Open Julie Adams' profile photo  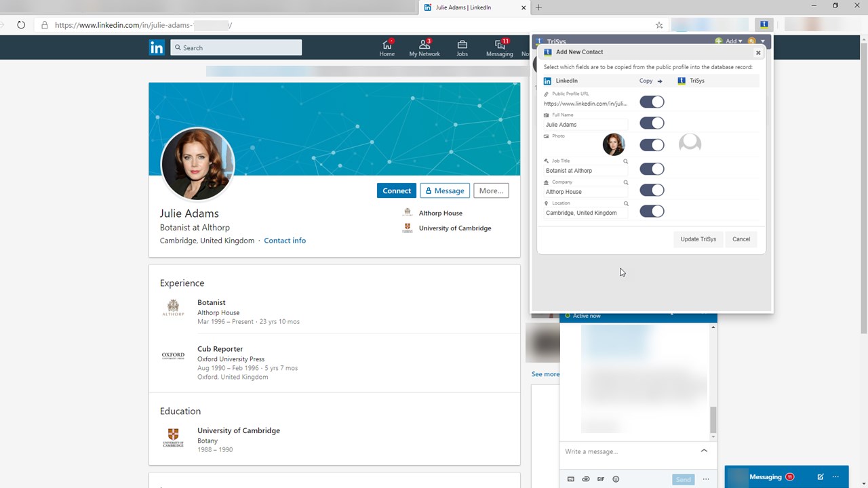[x=197, y=164]
